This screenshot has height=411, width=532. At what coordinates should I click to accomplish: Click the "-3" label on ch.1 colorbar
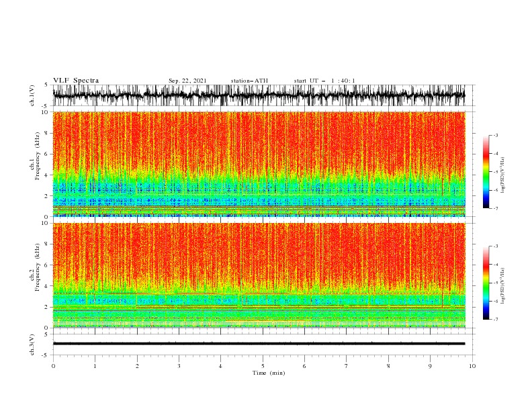click(x=495, y=135)
